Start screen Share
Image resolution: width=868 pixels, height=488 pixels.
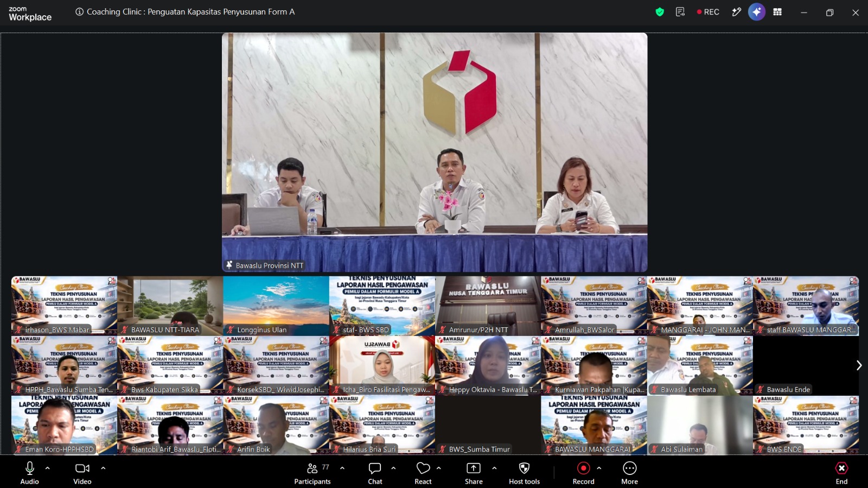click(x=474, y=472)
